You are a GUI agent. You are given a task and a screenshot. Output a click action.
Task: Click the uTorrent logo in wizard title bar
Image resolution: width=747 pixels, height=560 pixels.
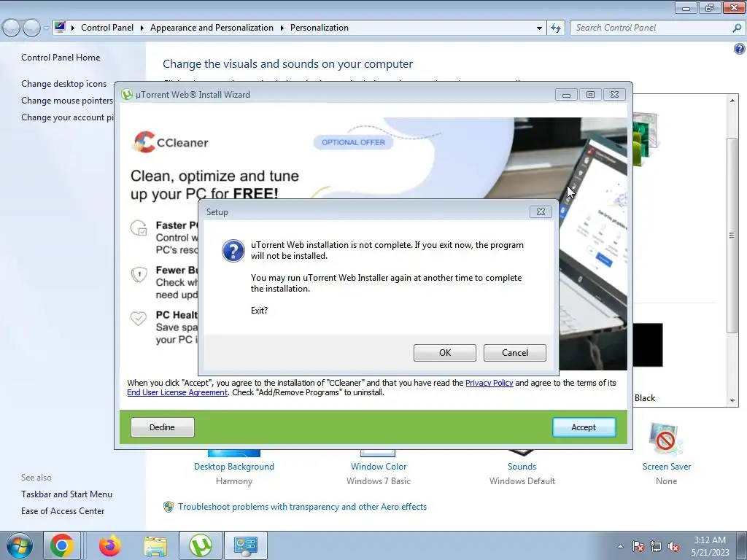click(127, 95)
